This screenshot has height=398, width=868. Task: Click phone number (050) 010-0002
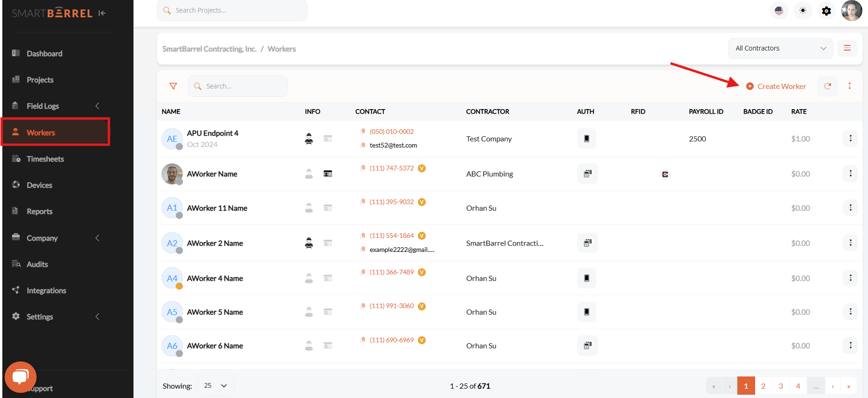click(392, 132)
